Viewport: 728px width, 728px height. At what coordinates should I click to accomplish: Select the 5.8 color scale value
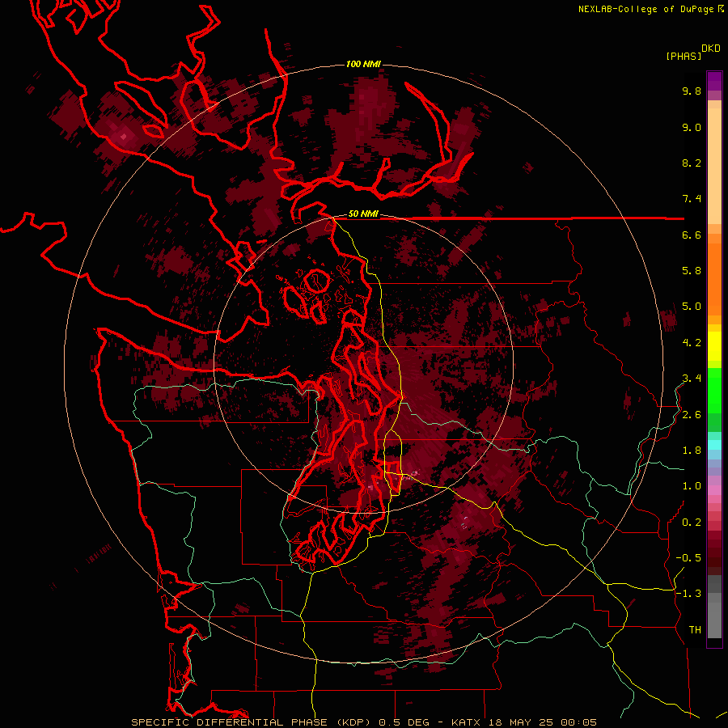click(x=692, y=271)
